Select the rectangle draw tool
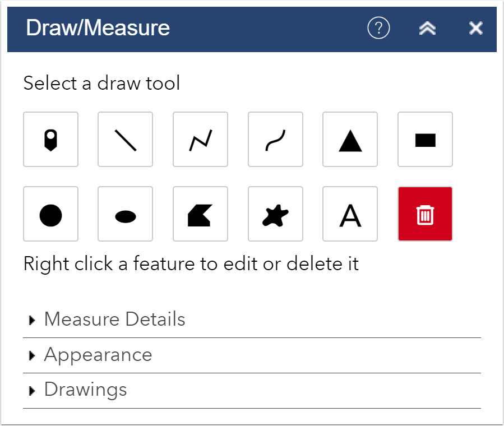This screenshot has height=426, width=504. pyautogui.click(x=425, y=139)
